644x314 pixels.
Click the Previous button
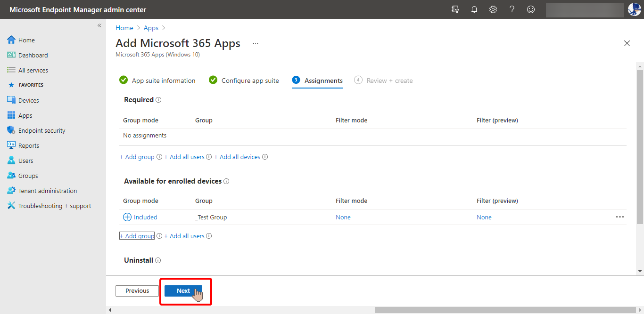[x=137, y=291]
